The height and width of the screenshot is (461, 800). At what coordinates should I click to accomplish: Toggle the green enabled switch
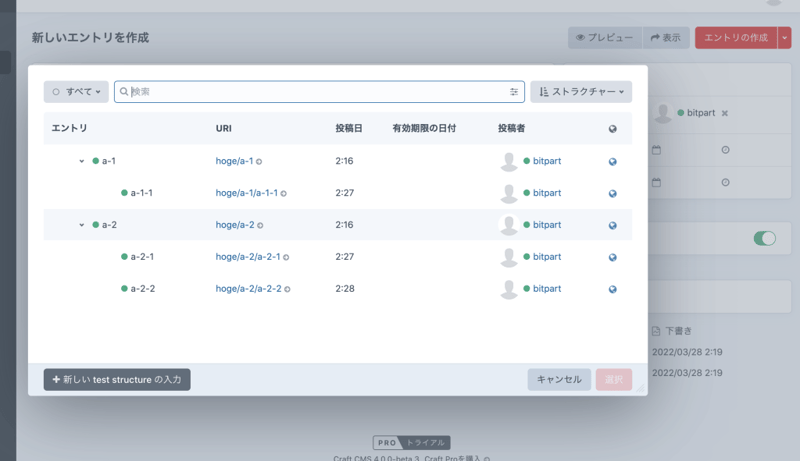(x=764, y=238)
